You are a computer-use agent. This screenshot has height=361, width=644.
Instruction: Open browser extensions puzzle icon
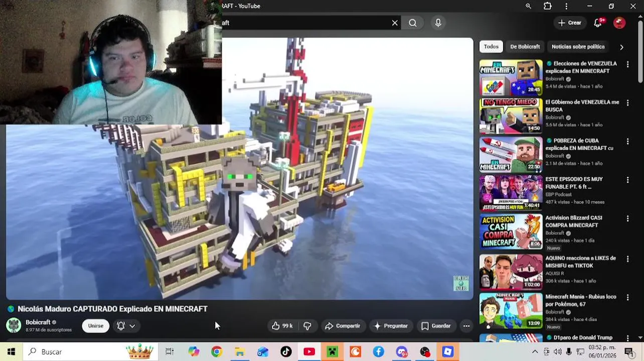click(547, 6)
